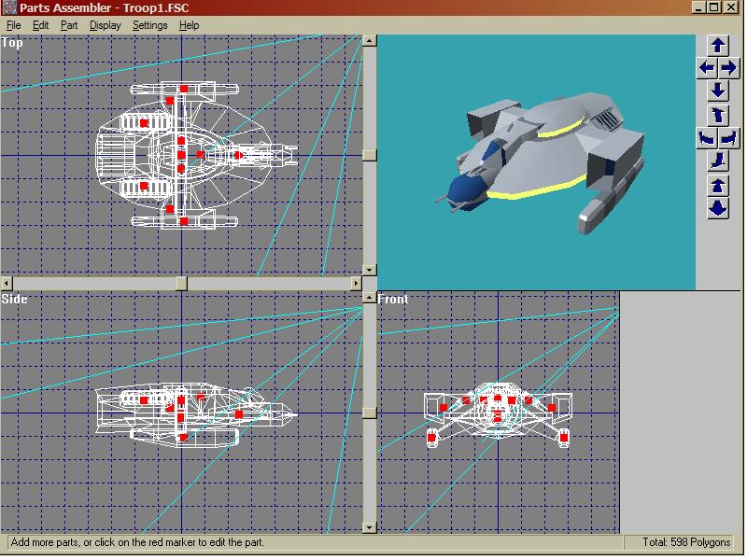Image resolution: width=747 pixels, height=560 pixels.
Task: Click the straight right arrow view control
Action: [x=728, y=68]
